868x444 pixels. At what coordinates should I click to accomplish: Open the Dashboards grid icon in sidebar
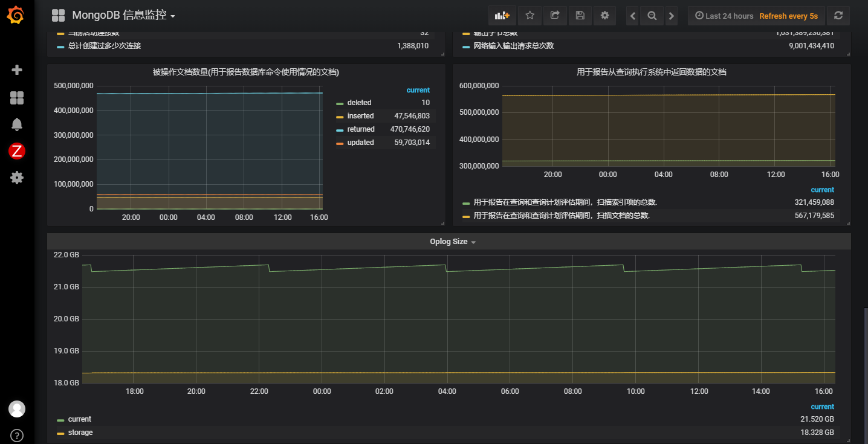coord(17,98)
